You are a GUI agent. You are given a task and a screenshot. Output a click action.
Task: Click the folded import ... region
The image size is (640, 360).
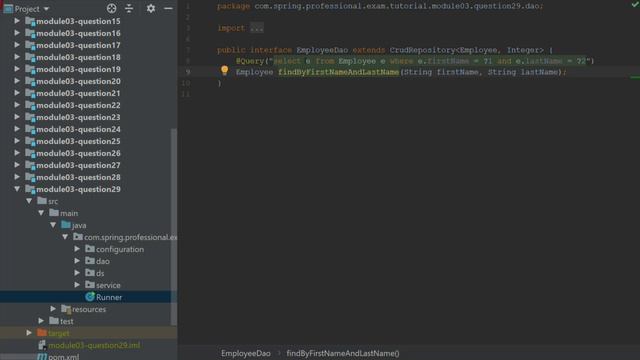coord(257,28)
